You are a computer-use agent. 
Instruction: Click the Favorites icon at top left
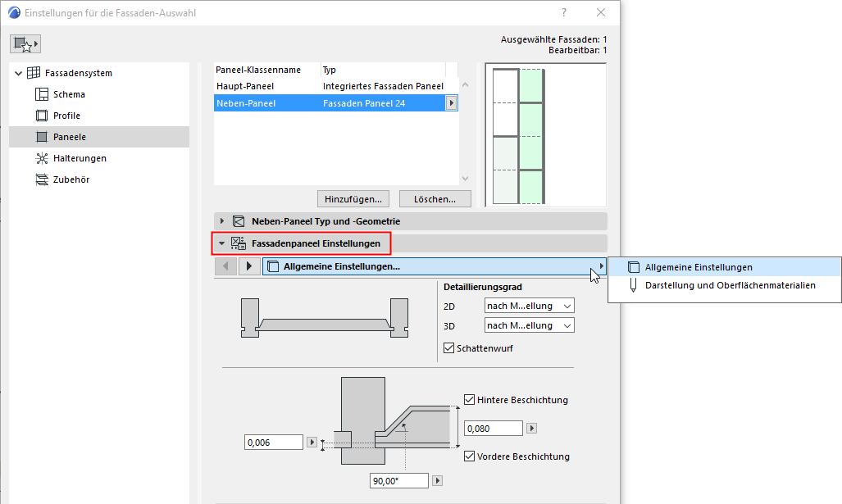[25, 42]
